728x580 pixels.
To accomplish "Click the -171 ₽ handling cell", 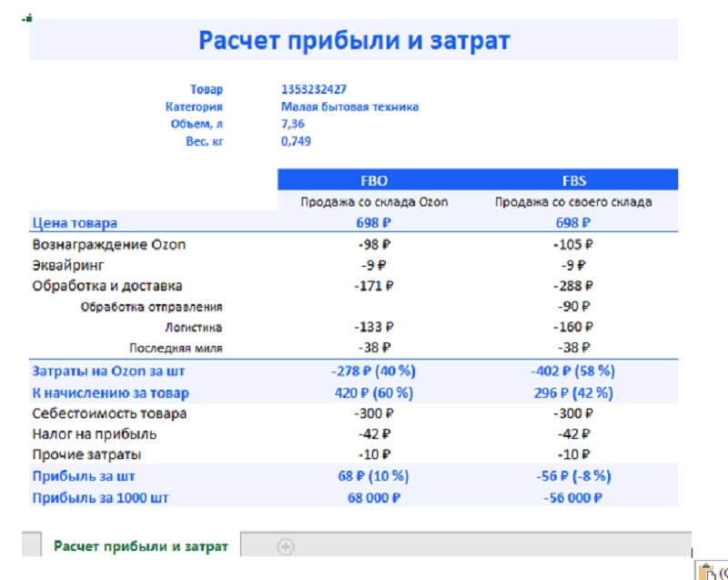I will pos(374,286).
